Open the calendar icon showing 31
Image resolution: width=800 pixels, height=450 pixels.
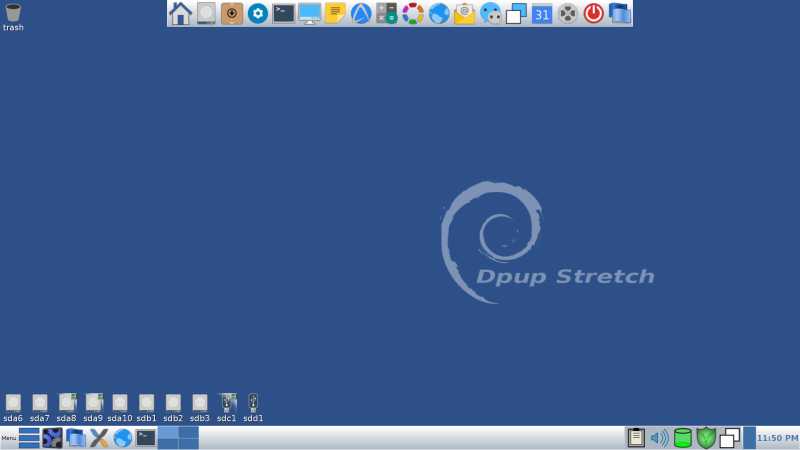click(x=541, y=13)
